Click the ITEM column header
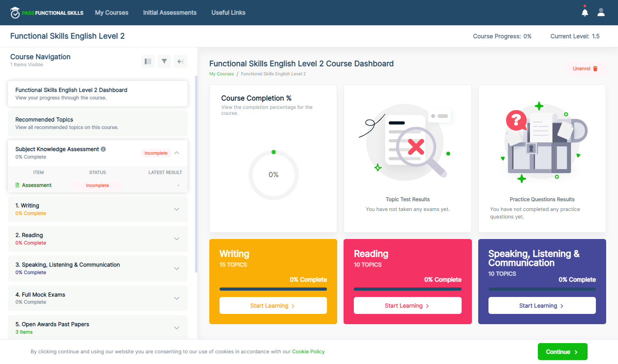 [38, 172]
